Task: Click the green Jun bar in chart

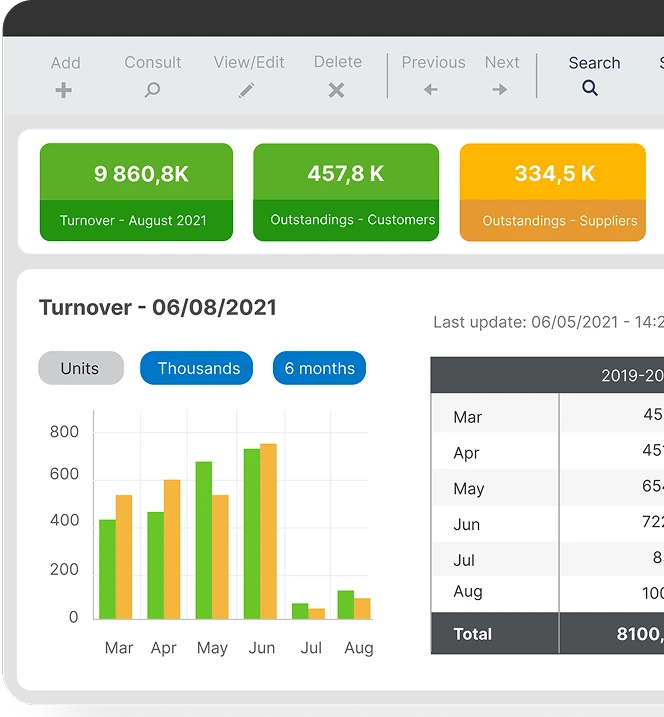Action: click(x=252, y=534)
